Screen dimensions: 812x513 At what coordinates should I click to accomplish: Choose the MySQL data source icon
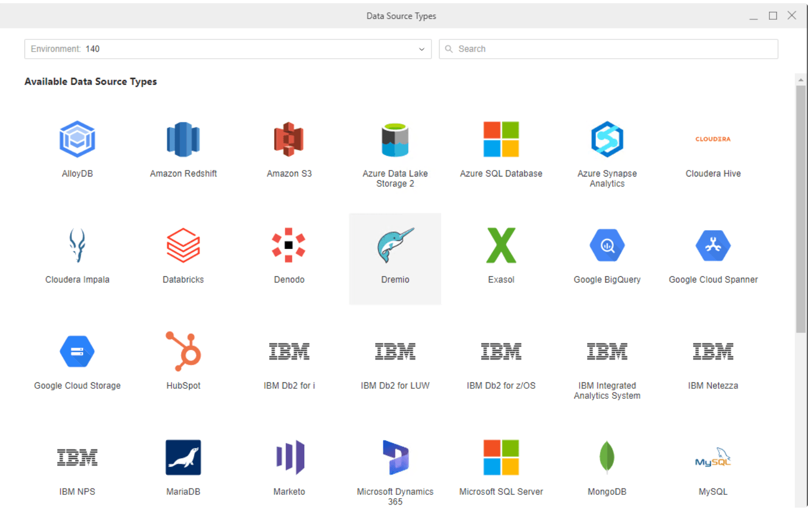[713, 458]
